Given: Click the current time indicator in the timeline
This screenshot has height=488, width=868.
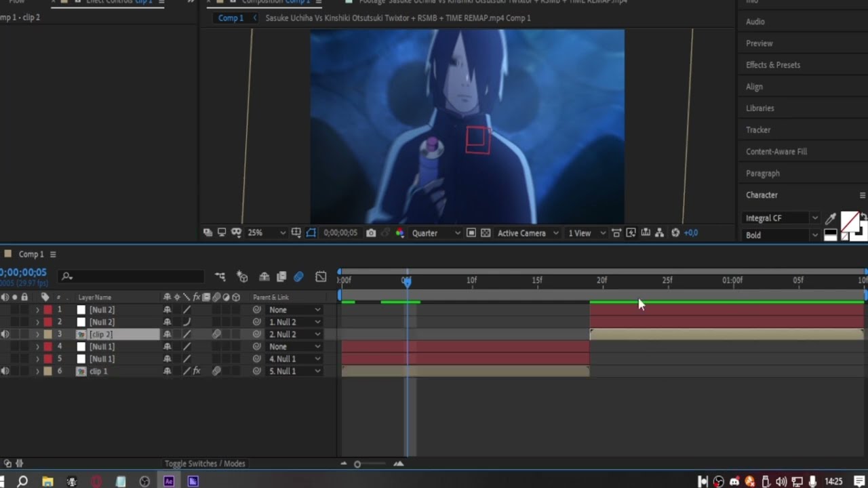Looking at the screenshot, I should (x=406, y=281).
